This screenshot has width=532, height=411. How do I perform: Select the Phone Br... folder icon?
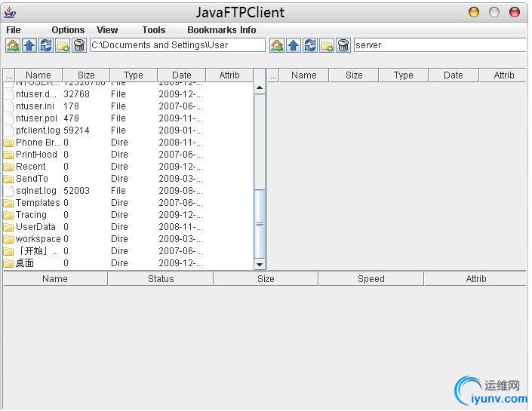[x=8, y=143]
